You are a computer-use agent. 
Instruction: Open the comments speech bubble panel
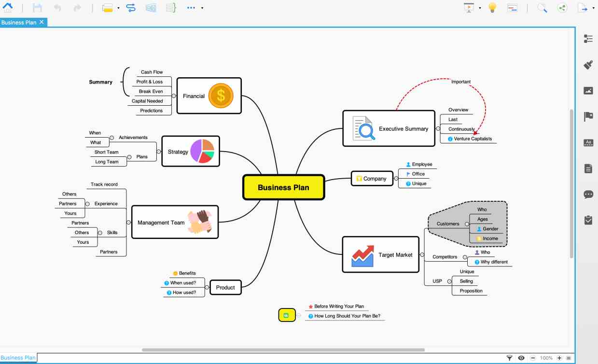pos(588,195)
